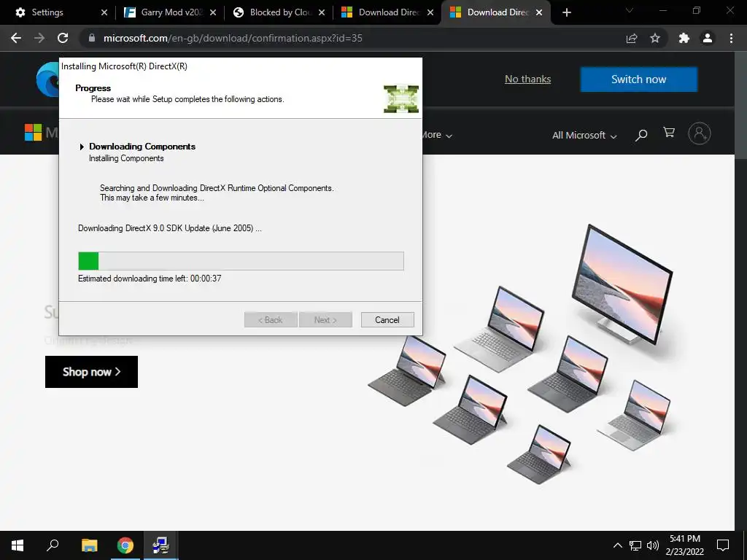Image resolution: width=747 pixels, height=560 pixels.
Task: Click the Downloading Components step arrow
Action: click(x=82, y=147)
